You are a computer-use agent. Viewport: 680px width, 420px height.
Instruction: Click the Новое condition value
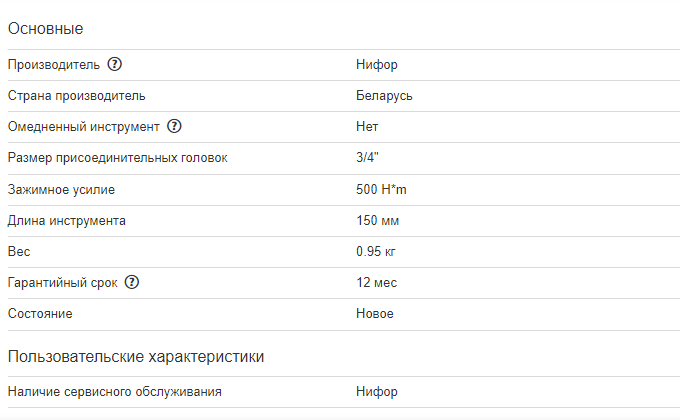point(375,313)
